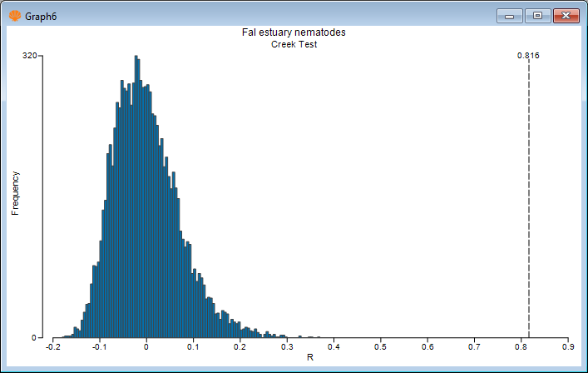Click the 0 y-axis tick label

coord(33,337)
